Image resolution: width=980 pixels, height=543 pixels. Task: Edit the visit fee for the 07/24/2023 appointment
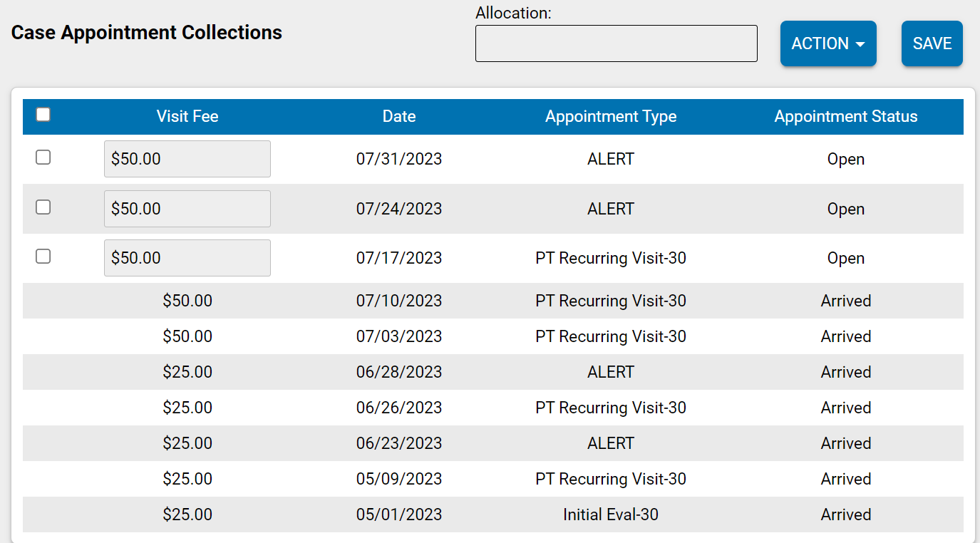pos(187,208)
